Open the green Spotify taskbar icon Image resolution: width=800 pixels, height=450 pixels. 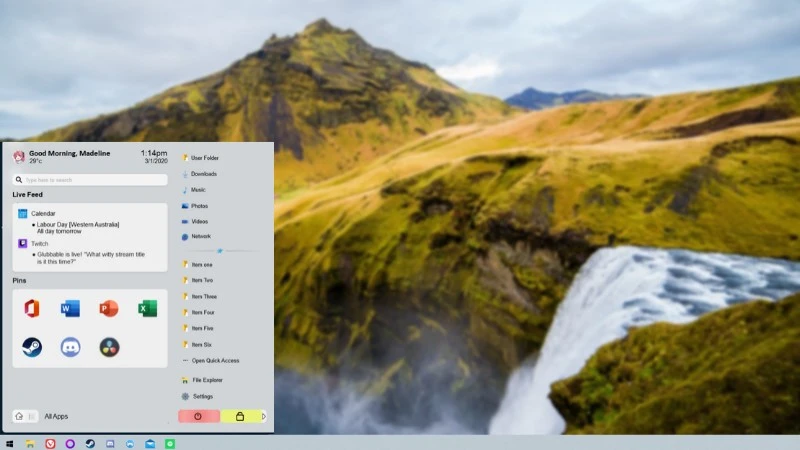tap(170, 444)
